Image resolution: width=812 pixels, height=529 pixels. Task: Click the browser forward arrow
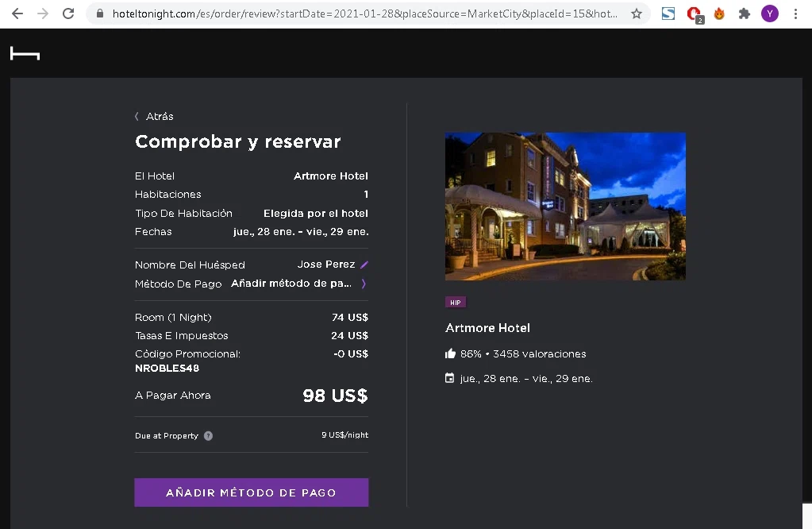click(42, 14)
